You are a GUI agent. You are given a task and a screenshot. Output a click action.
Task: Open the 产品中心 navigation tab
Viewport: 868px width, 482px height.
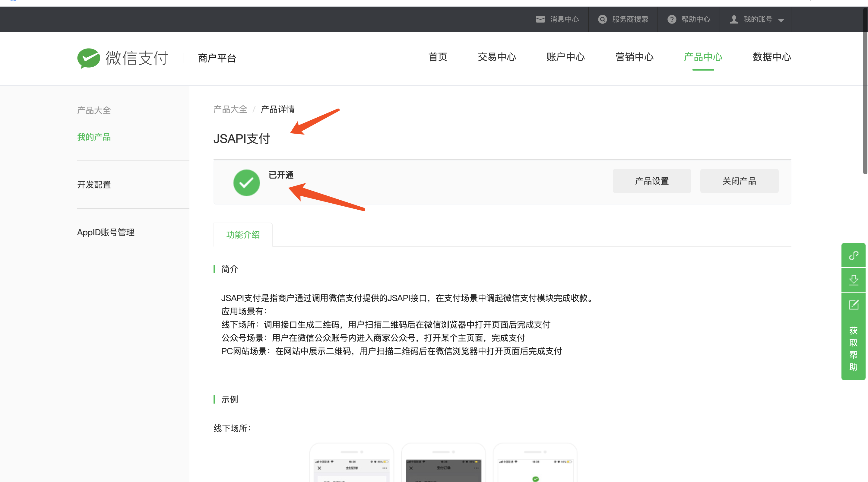click(703, 57)
